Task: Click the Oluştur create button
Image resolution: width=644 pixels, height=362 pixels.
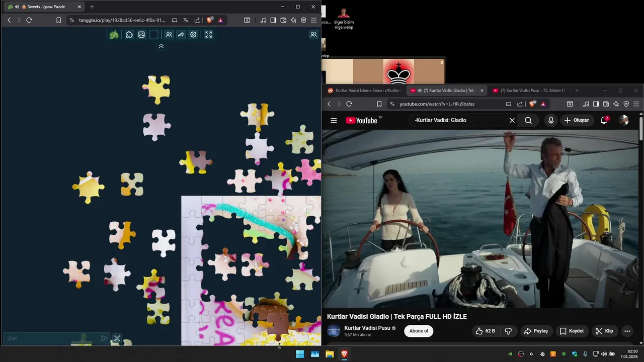Action: tap(577, 120)
